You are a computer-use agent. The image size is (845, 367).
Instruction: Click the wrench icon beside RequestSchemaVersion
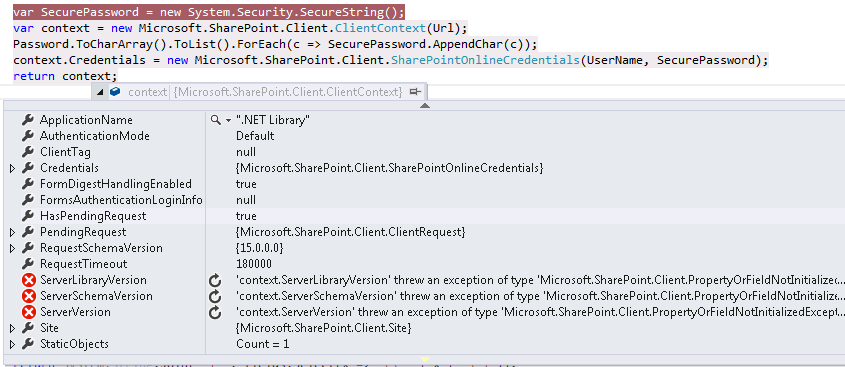[28, 248]
